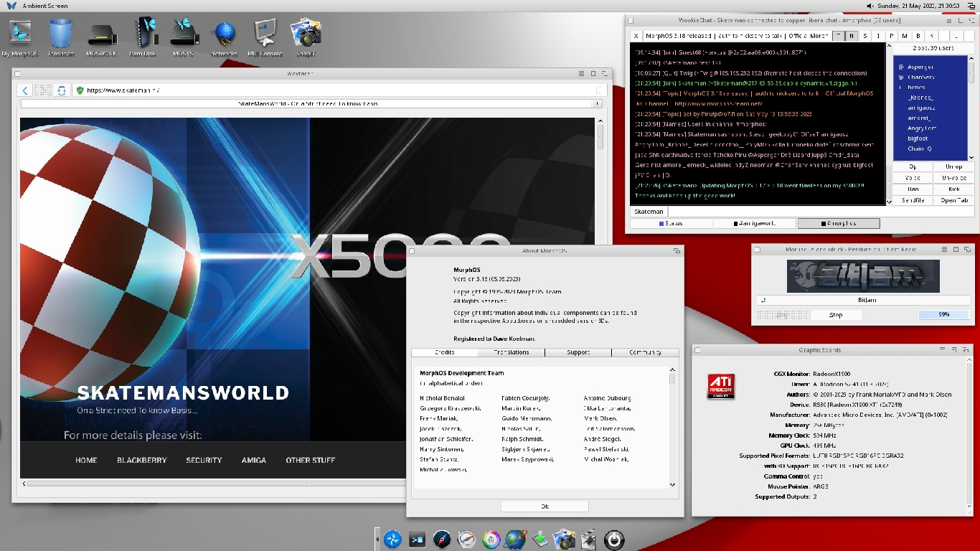Click the green security shield in Wayfarer

(x=80, y=90)
